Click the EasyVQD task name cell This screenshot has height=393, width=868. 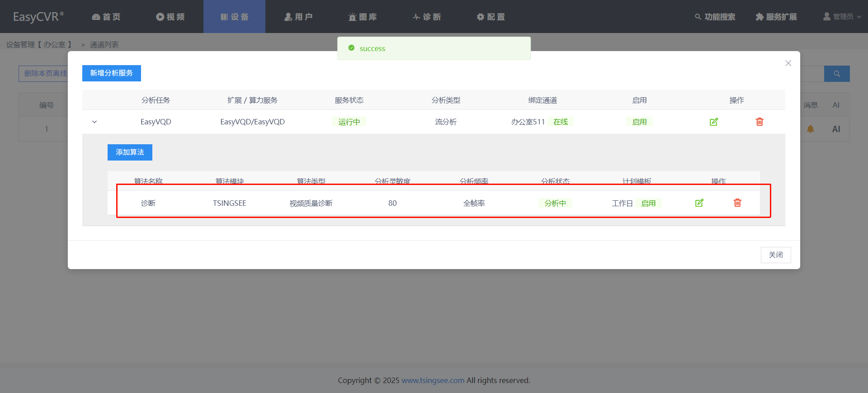156,122
